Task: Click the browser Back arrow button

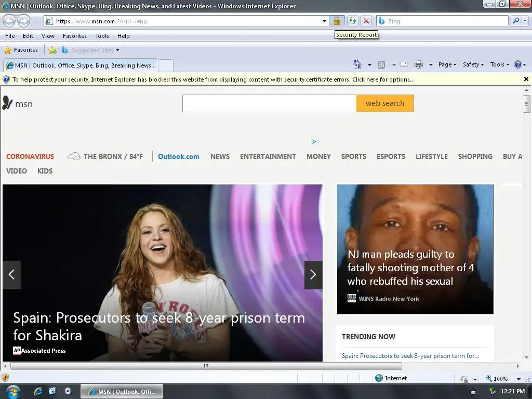Action: 9,21
